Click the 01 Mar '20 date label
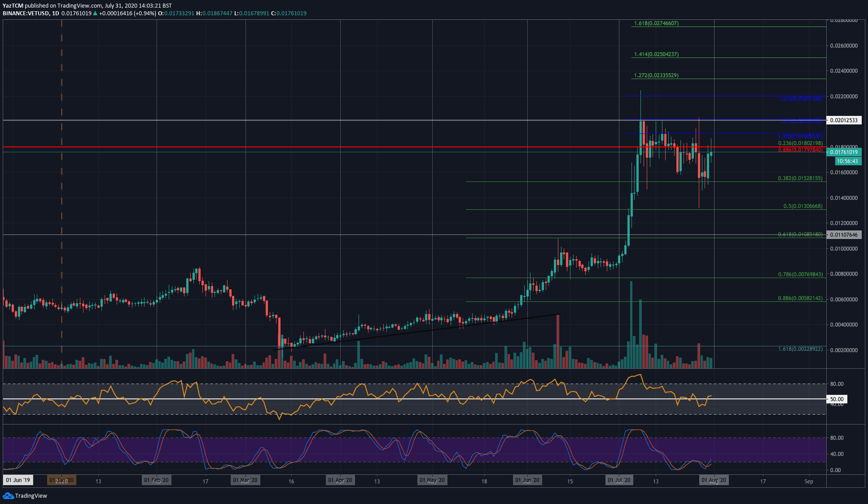Screen dimensions: 868x504 coord(245,480)
